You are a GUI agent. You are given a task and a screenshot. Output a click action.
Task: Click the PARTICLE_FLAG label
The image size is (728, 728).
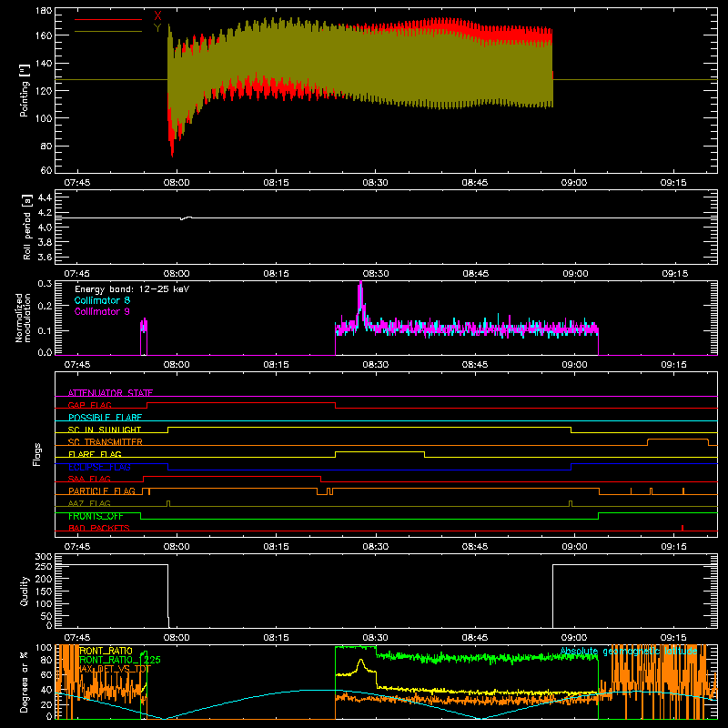click(102, 490)
